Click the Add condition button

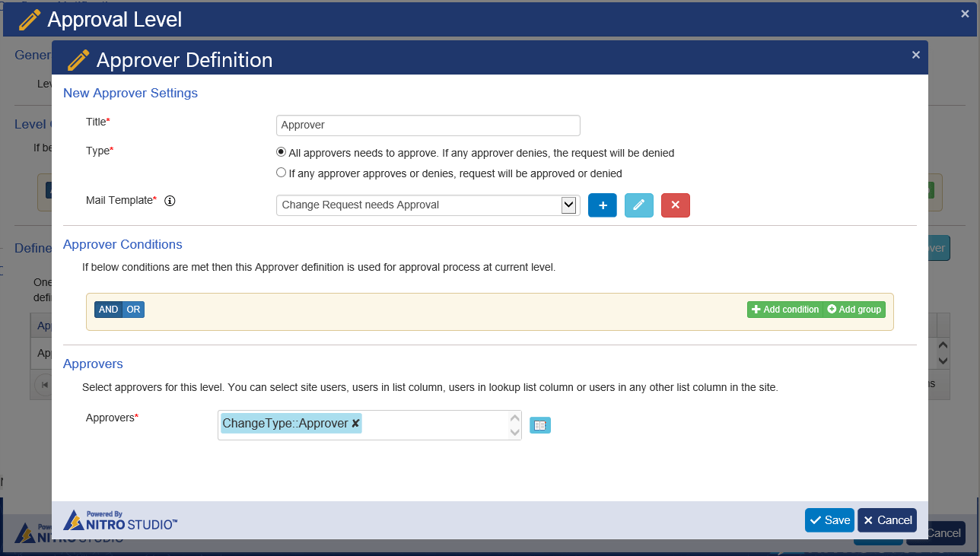pyautogui.click(x=784, y=310)
